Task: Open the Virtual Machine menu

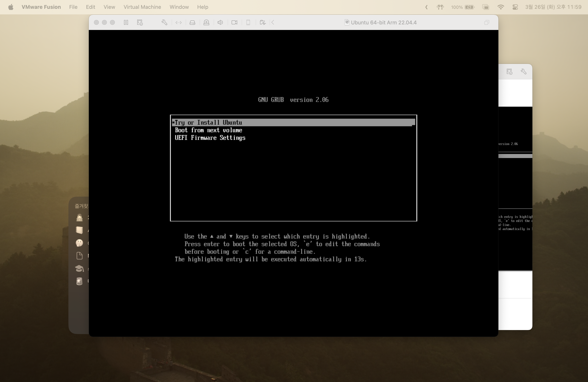Action: click(142, 7)
